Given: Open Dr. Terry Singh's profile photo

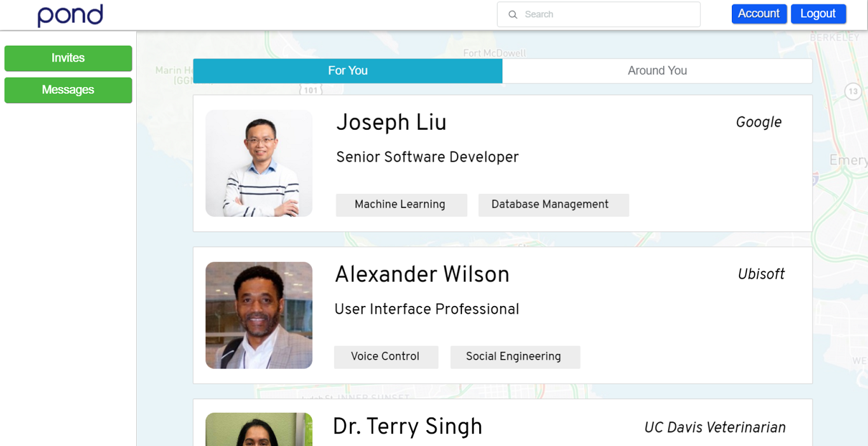Looking at the screenshot, I should [x=259, y=429].
